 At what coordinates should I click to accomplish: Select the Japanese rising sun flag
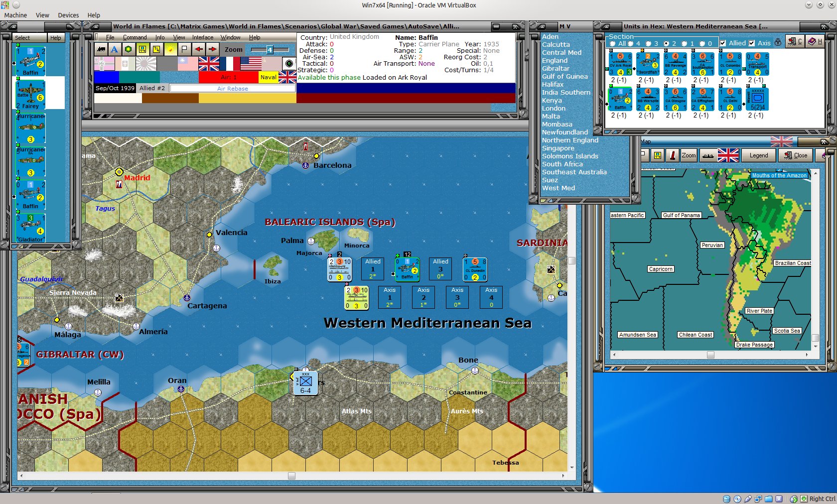[146, 64]
